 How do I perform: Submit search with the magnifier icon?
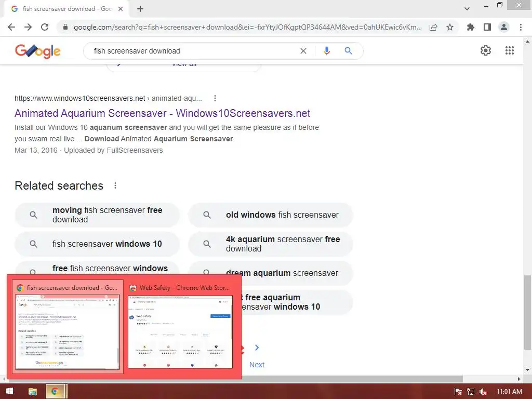click(x=348, y=51)
